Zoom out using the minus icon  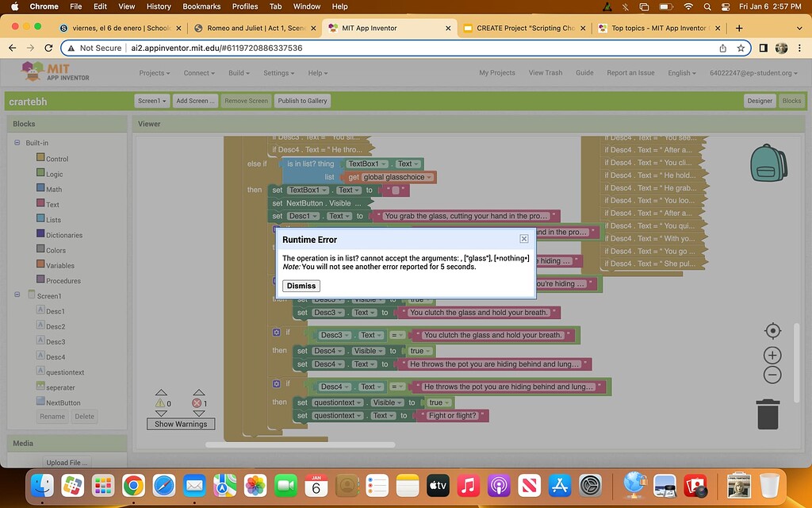[772, 375]
